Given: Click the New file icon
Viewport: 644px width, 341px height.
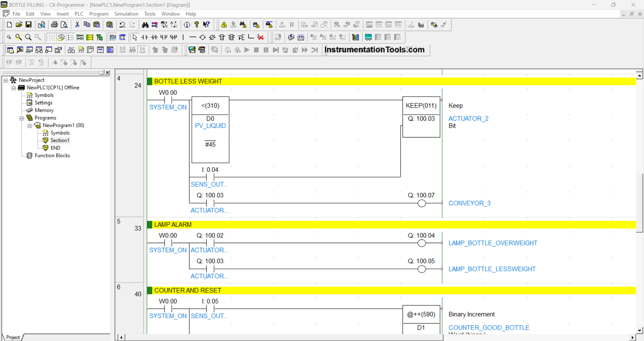Looking at the screenshot, I should click(x=9, y=24).
